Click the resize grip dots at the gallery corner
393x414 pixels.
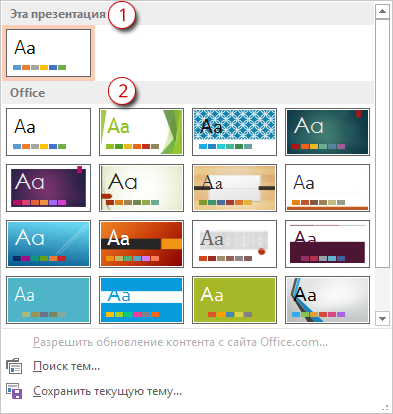pyautogui.click(x=385, y=408)
